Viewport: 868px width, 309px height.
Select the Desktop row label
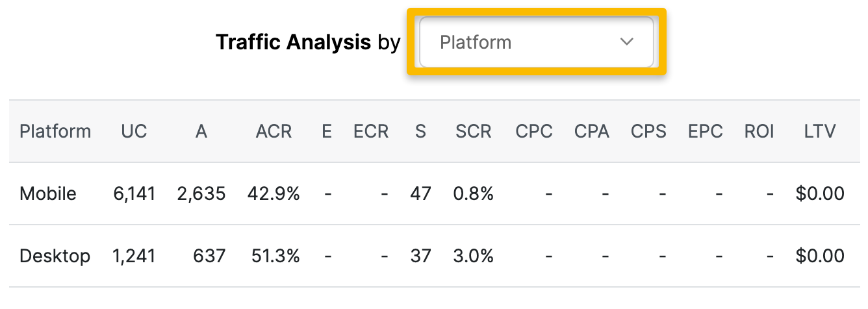[55, 256]
